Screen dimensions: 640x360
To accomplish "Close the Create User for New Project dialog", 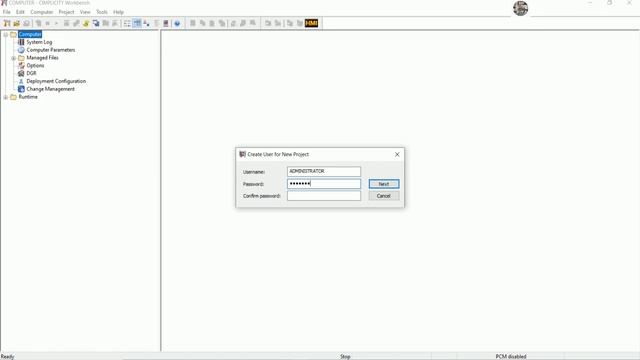I will tap(397, 154).
